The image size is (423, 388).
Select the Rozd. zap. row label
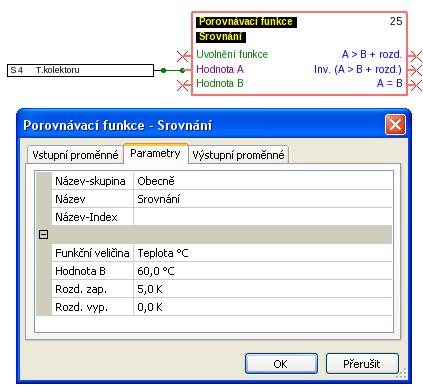(92, 289)
